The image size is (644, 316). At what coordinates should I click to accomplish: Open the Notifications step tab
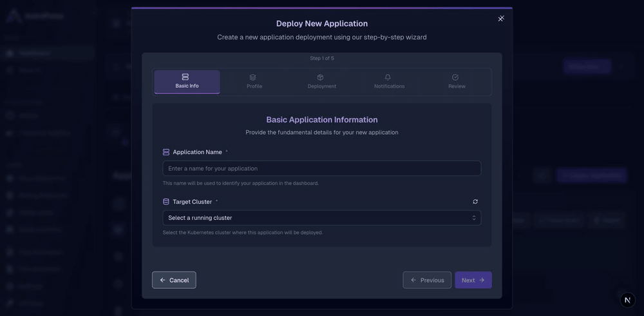click(x=389, y=82)
